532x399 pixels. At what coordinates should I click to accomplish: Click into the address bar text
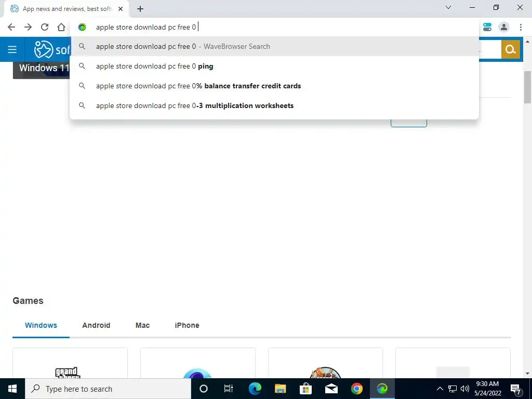[x=146, y=27]
